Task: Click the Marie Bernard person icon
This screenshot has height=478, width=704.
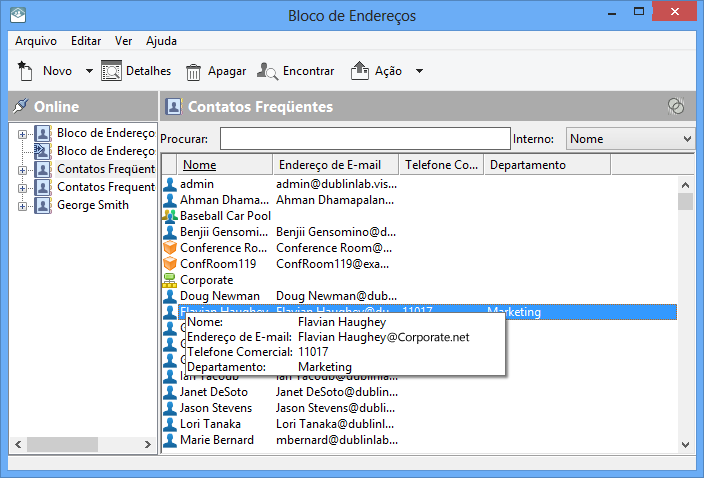Action: [170, 440]
